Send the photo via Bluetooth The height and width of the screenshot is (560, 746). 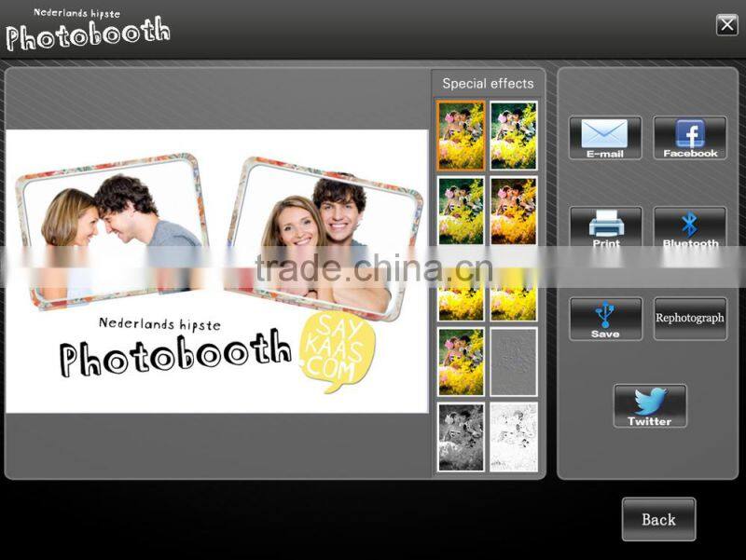coord(690,226)
